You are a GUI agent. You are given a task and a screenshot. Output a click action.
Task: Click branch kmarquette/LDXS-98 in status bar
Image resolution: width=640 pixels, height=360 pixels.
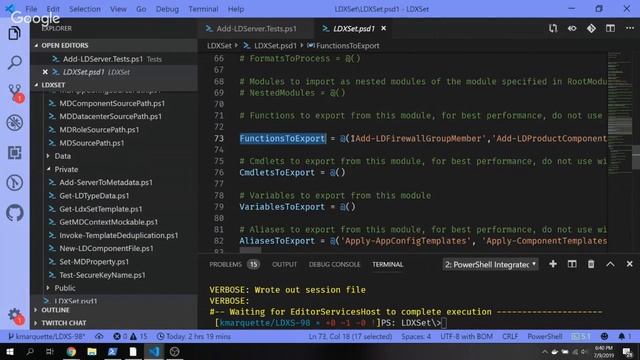point(46,336)
